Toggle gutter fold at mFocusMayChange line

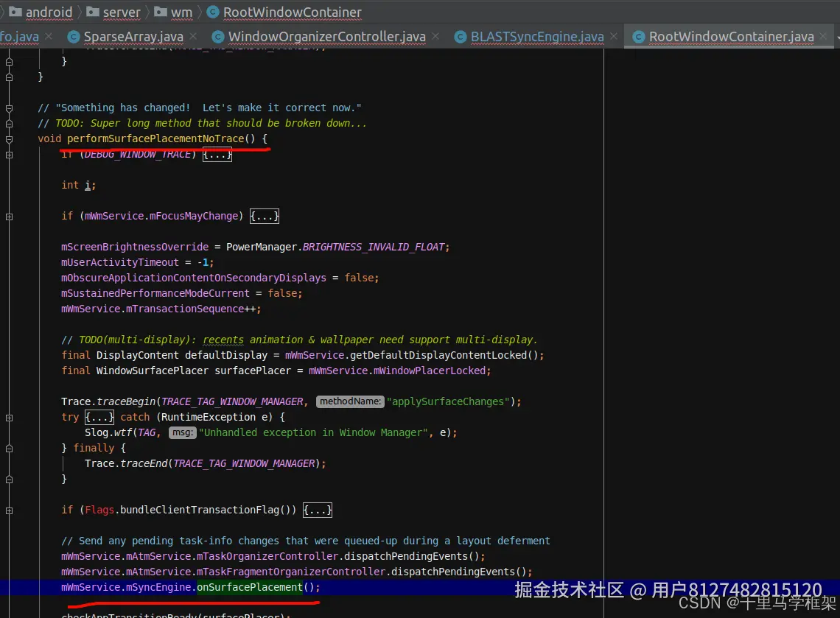(9, 217)
